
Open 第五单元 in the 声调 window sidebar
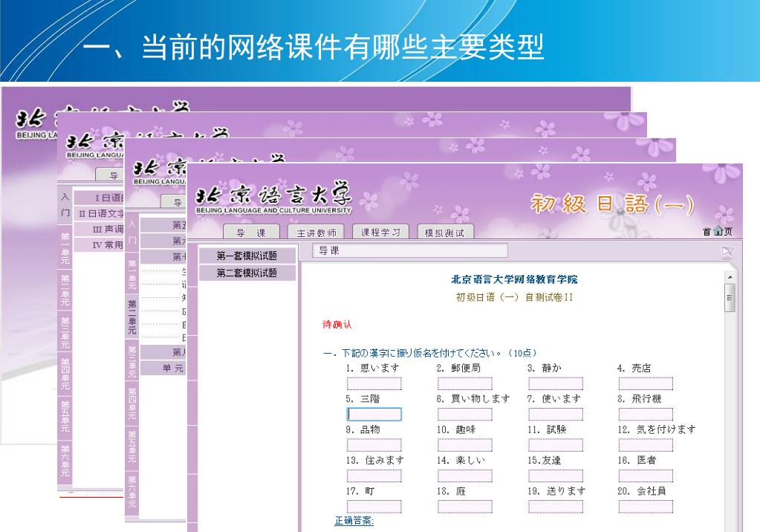coord(65,417)
